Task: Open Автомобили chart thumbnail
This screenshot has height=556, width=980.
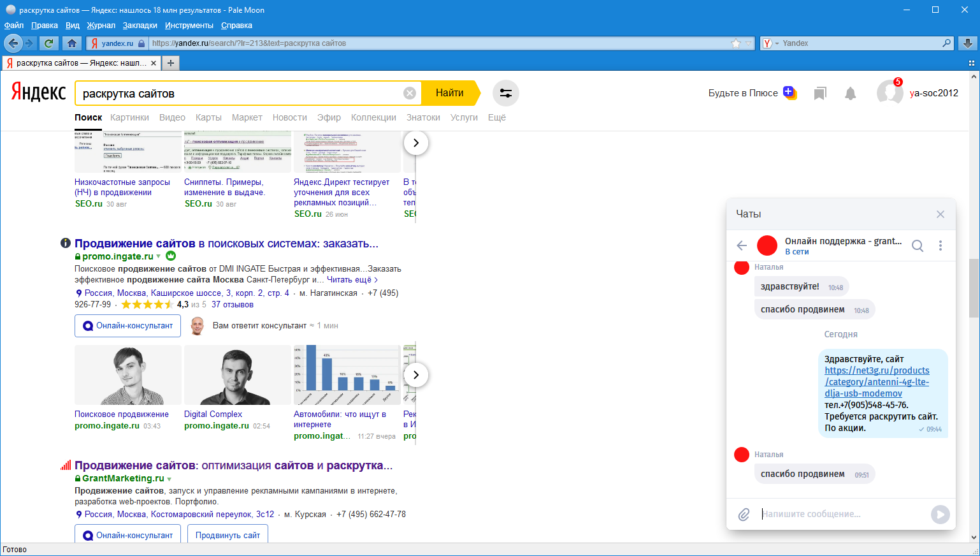Action: point(347,375)
